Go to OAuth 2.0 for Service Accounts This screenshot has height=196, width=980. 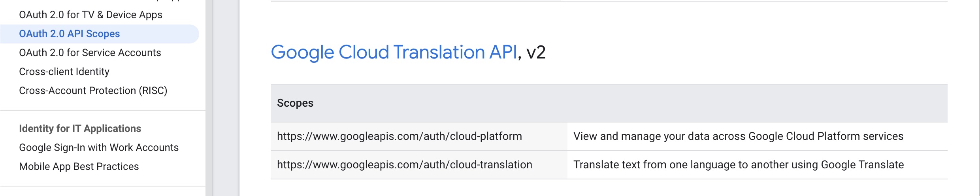coord(90,53)
